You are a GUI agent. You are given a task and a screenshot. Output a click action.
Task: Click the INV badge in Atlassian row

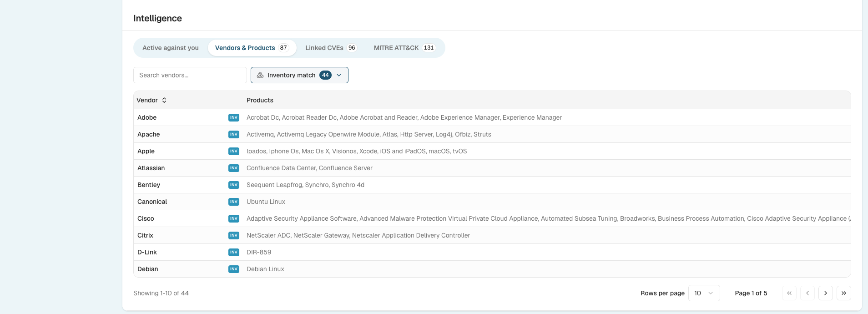pos(234,168)
